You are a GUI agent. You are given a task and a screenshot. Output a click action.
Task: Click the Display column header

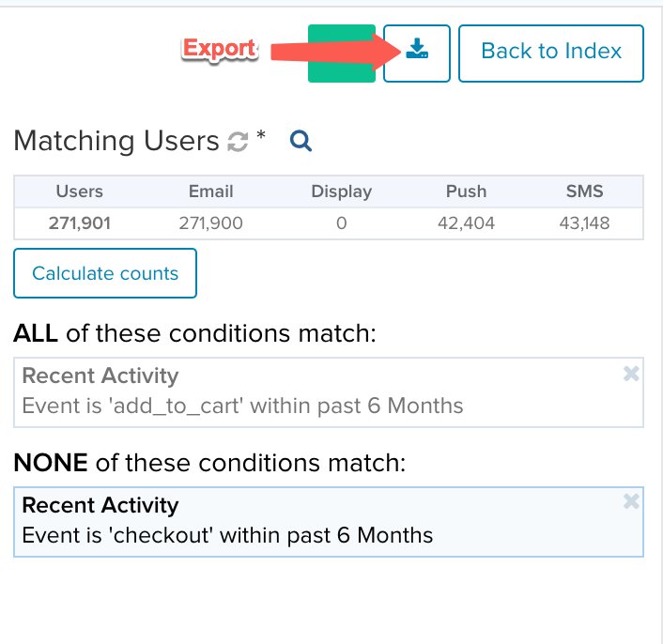[342, 192]
